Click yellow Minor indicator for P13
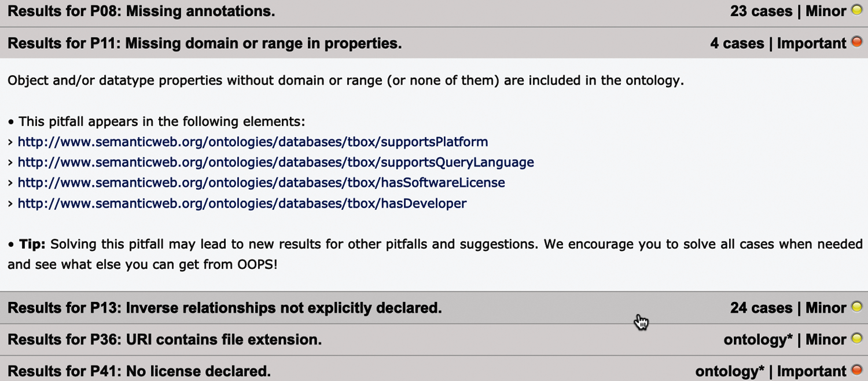This screenshot has width=868, height=381. pos(856,307)
